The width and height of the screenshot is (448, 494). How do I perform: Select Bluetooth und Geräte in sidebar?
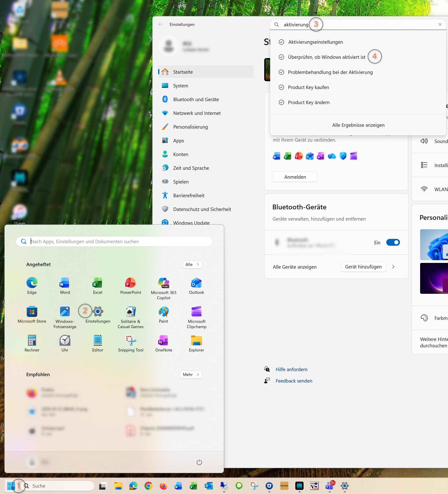tap(196, 100)
